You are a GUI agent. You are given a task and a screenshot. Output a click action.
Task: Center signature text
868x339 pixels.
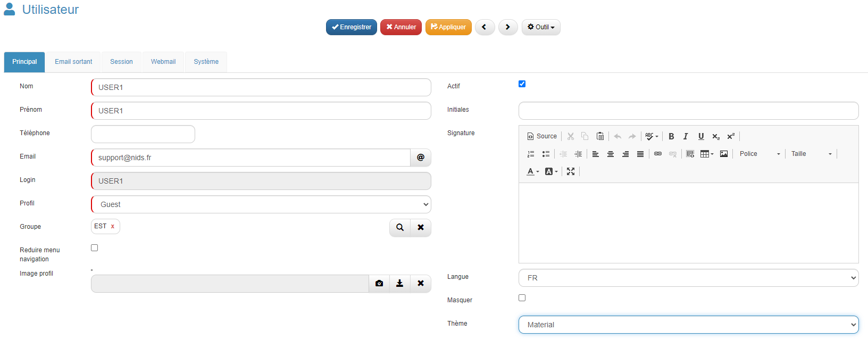(x=611, y=154)
